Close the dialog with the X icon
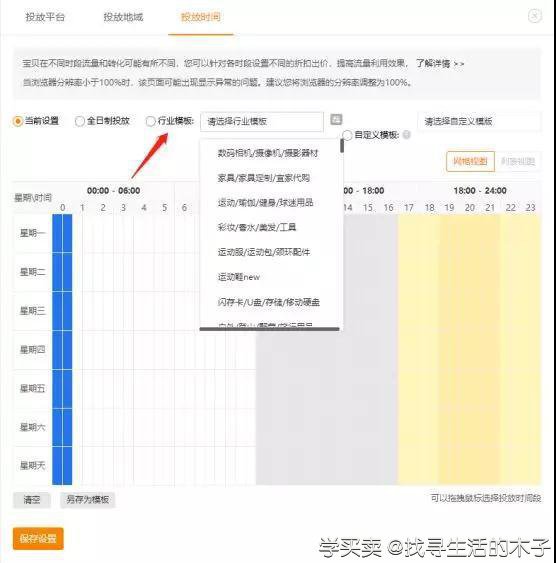Image resolution: width=556 pixels, height=563 pixels. [x=534, y=16]
